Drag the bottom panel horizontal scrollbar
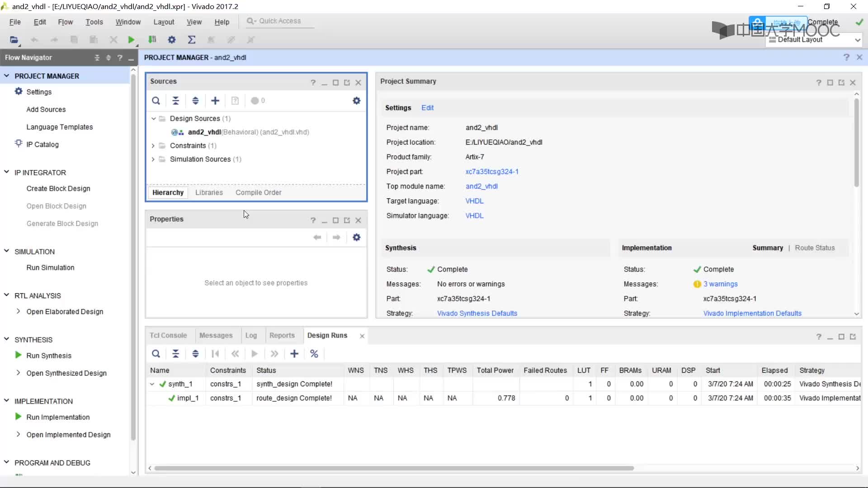 point(393,468)
